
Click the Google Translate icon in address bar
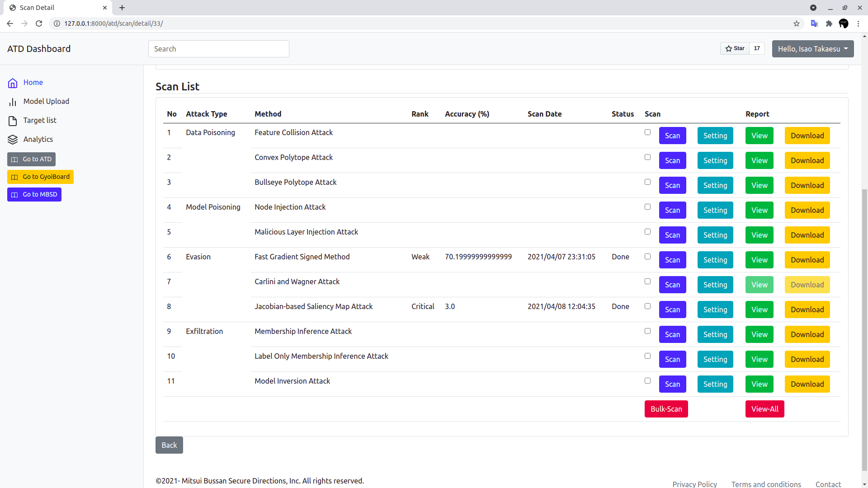[x=814, y=23]
